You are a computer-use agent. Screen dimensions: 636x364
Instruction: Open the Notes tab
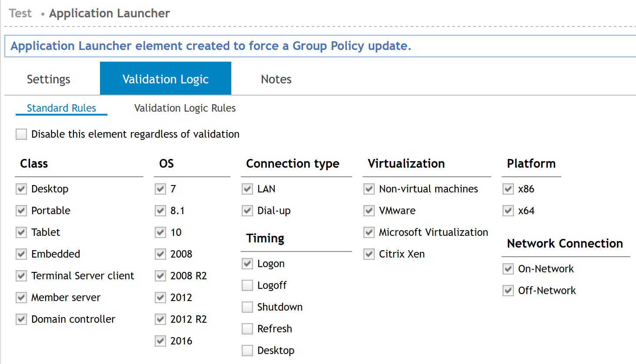point(276,79)
